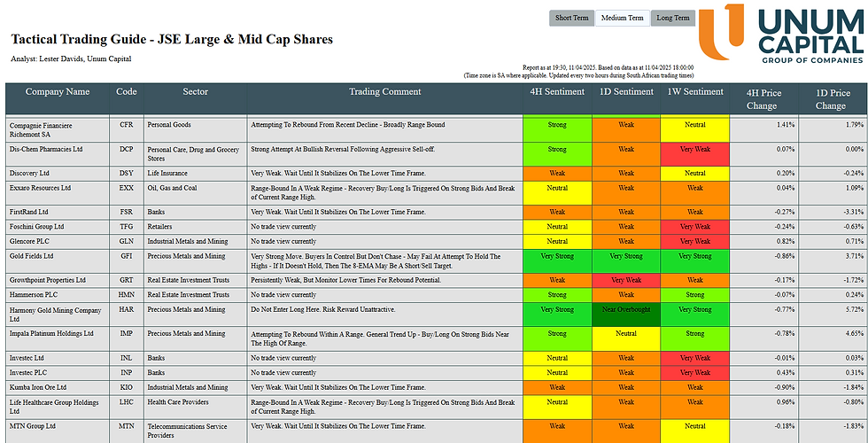Image resolution: width=868 pixels, height=443 pixels.
Task: Click the Sector column header
Action: click(195, 91)
